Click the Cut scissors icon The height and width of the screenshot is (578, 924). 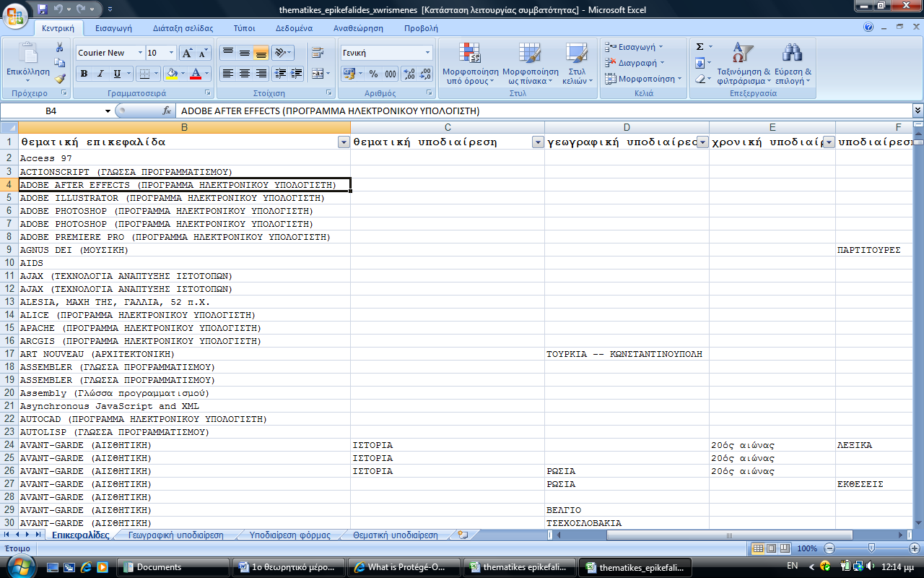[x=60, y=47]
